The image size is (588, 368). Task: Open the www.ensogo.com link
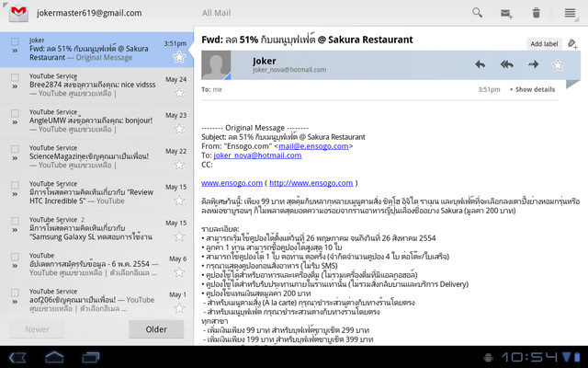coord(232,183)
